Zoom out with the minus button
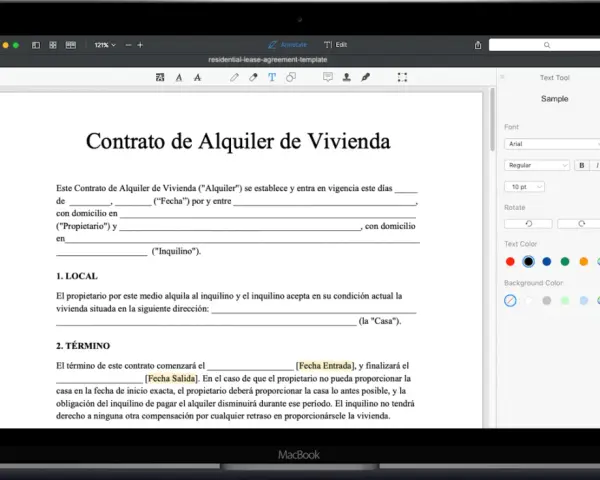 coord(129,45)
